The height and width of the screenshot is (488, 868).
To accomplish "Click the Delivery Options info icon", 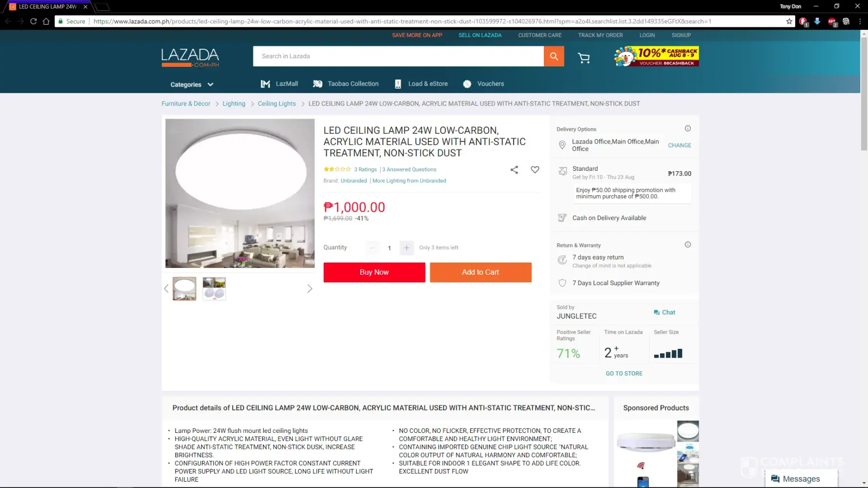I will pyautogui.click(x=688, y=128).
